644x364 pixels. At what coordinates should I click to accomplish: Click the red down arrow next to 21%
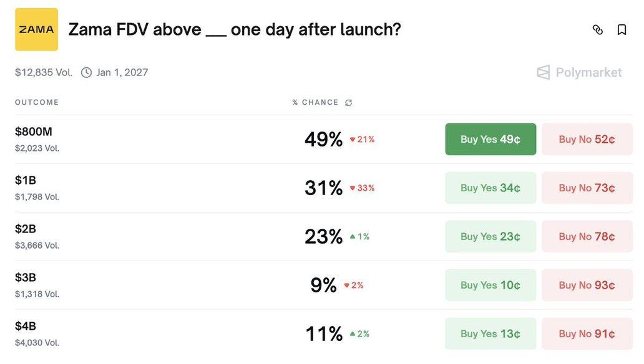point(353,140)
